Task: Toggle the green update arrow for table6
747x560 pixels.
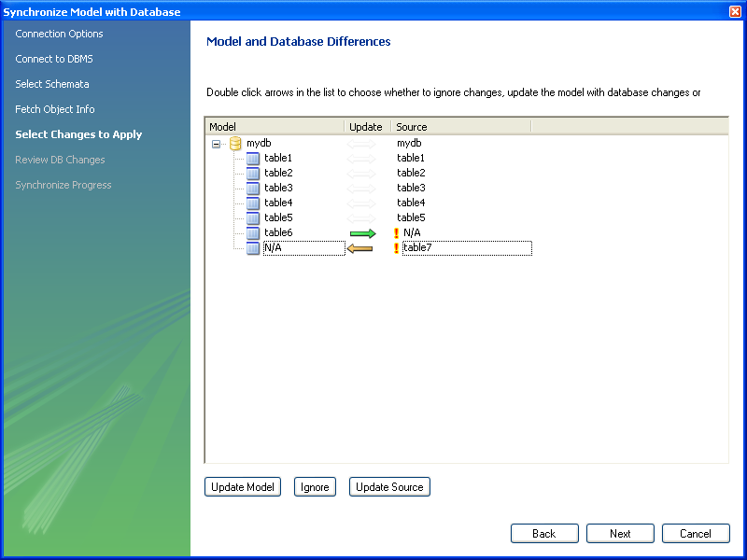Action: click(363, 232)
